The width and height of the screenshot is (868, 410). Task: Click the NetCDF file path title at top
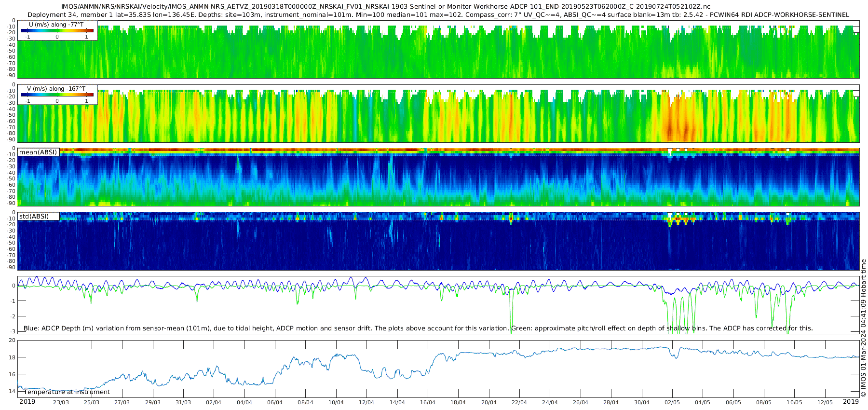pyautogui.click(x=385, y=7)
